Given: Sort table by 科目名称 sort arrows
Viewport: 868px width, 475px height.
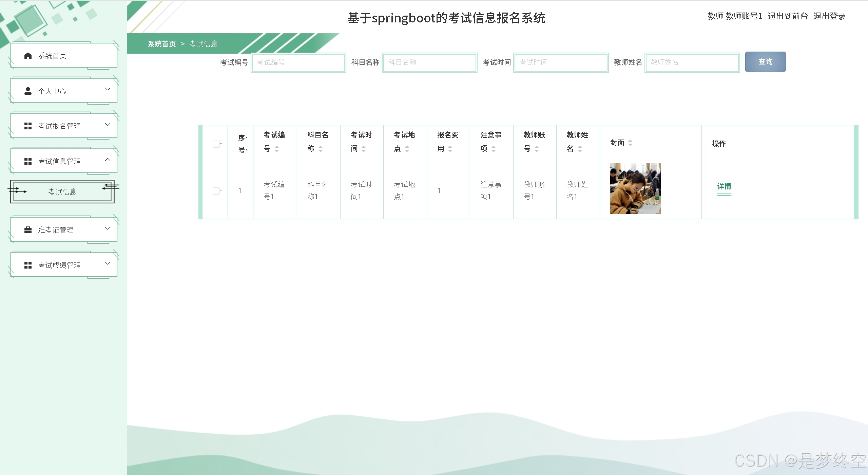Looking at the screenshot, I should tap(321, 149).
